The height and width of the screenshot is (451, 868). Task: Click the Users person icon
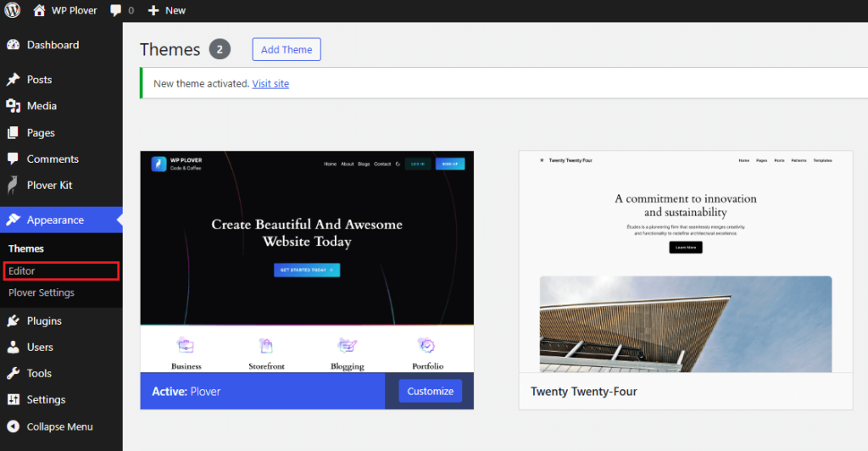click(x=13, y=348)
